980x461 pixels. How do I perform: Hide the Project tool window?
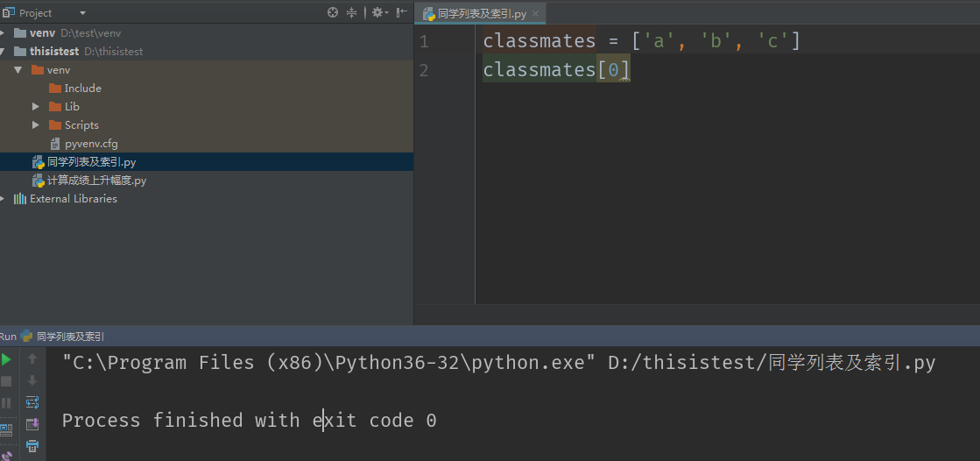click(401, 12)
